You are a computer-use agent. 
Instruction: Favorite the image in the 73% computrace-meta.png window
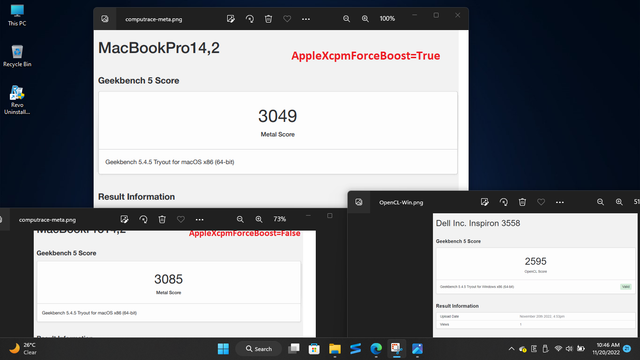[x=181, y=219]
